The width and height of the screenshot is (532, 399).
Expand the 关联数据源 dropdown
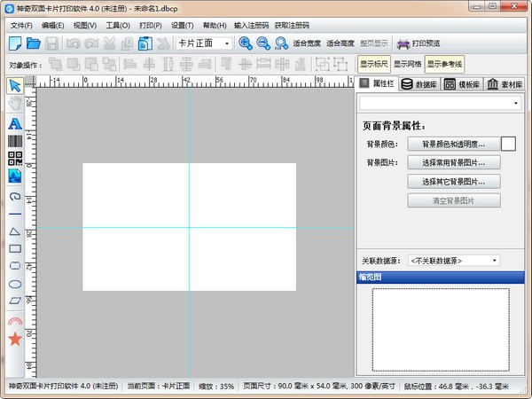tap(454, 260)
